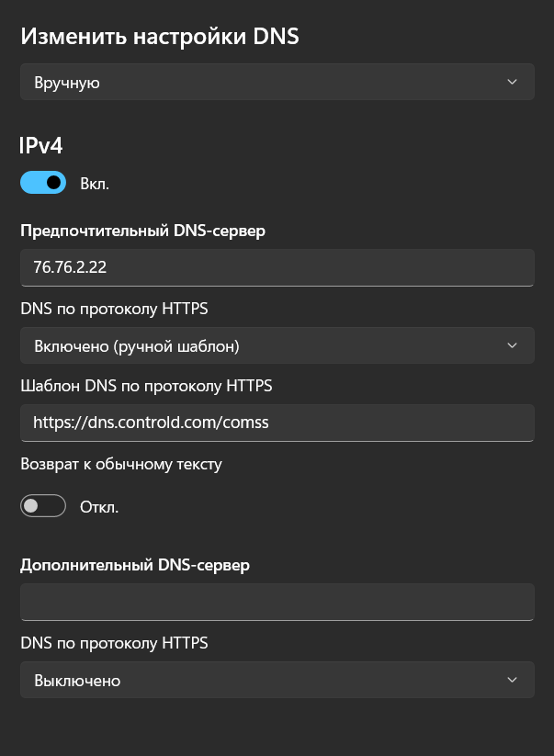Click the Дополнительный DNS-сервер label
This screenshot has height=756, width=554.
[135, 565]
